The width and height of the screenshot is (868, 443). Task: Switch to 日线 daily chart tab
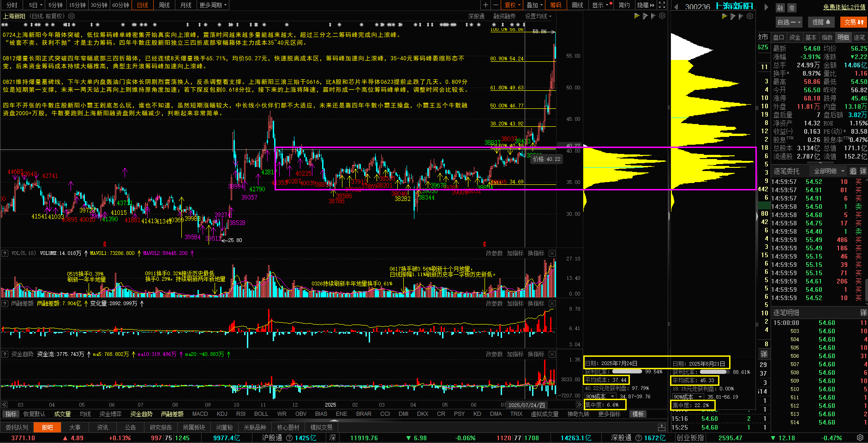click(x=142, y=5)
